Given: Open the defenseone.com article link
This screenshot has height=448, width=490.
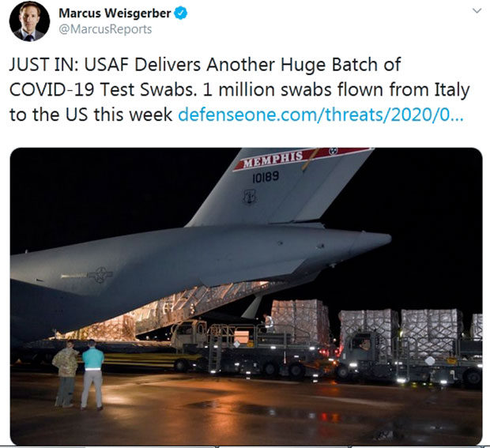Looking at the screenshot, I should [321, 115].
